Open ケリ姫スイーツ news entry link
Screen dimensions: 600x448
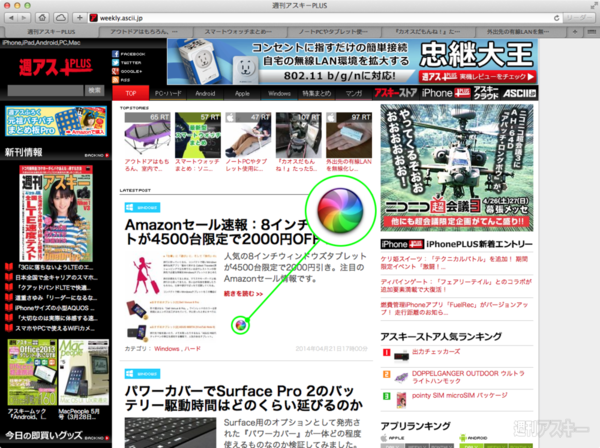454,263
